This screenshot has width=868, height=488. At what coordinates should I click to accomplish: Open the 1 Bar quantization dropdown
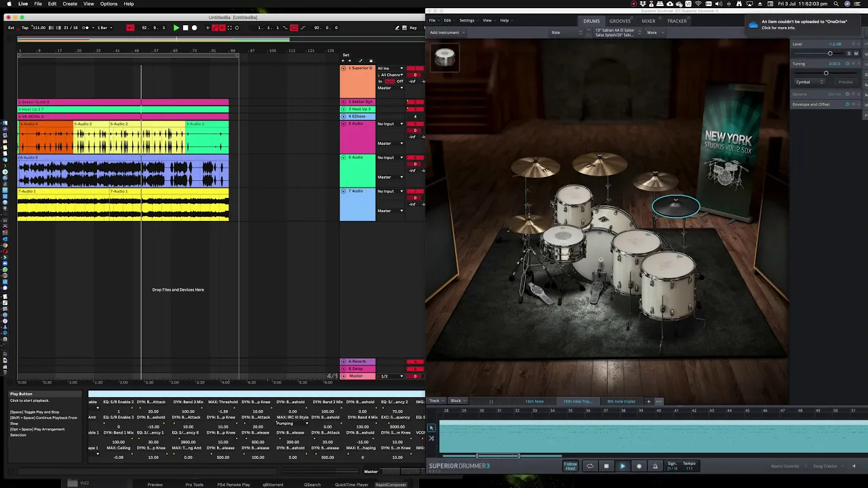[x=104, y=28]
